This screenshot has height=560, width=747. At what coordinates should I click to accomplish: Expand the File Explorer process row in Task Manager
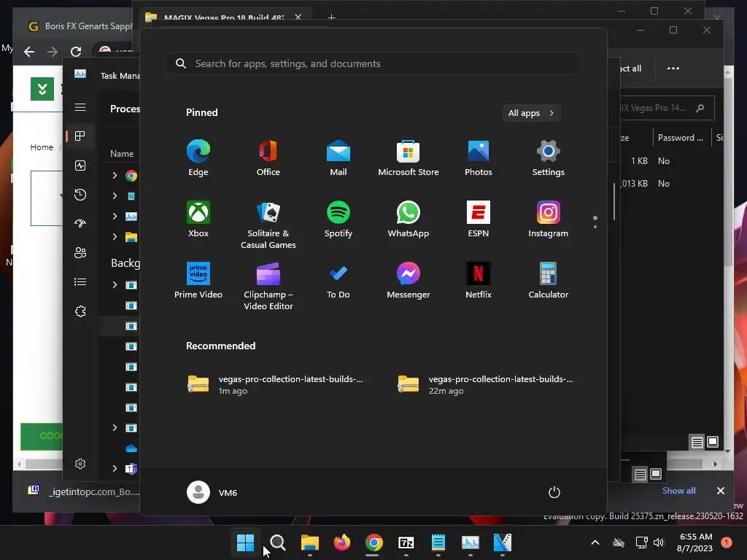[115, 237]
